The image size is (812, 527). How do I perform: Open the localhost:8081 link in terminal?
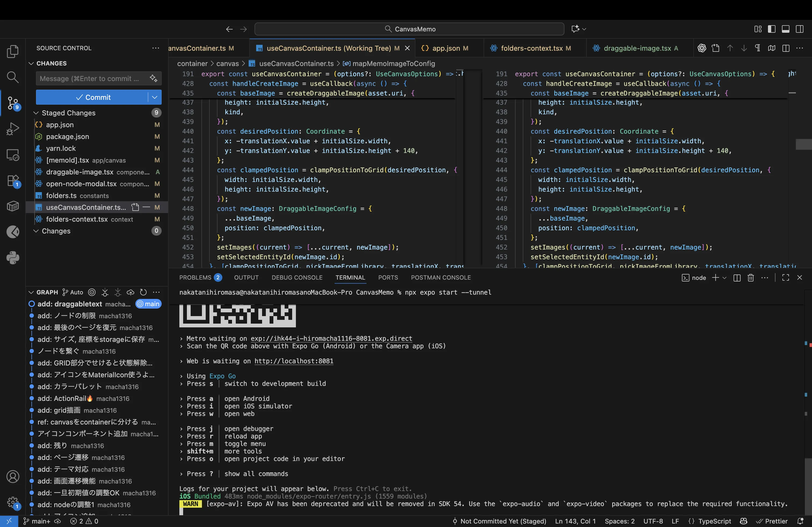294,361
